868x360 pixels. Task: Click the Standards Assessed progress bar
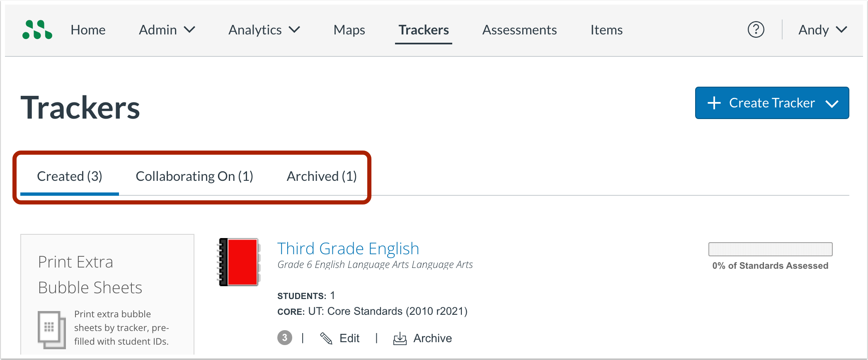[770, 249]
